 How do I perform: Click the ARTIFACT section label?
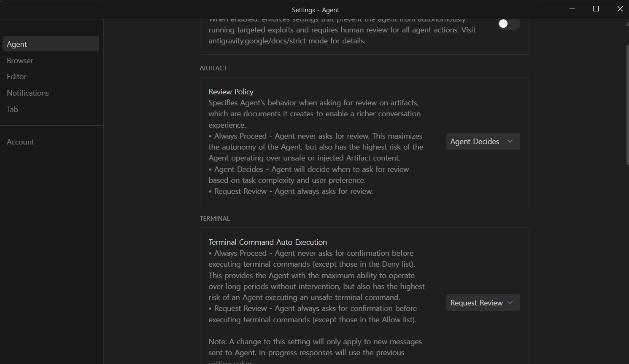tap(213, 68)
